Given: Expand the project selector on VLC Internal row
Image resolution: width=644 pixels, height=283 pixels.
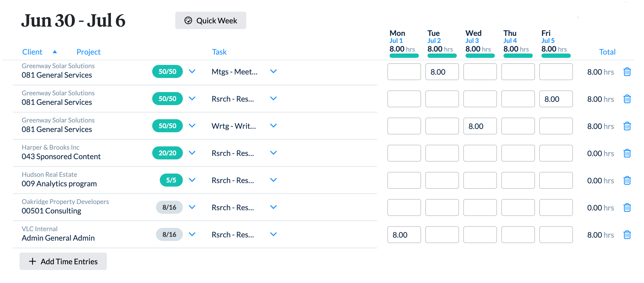Looking at the screenshot, I should [x=192, y=234].
